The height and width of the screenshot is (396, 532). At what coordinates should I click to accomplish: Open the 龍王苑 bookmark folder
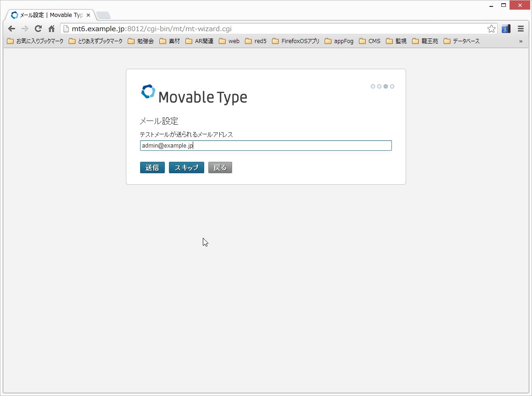click(425, 41)
